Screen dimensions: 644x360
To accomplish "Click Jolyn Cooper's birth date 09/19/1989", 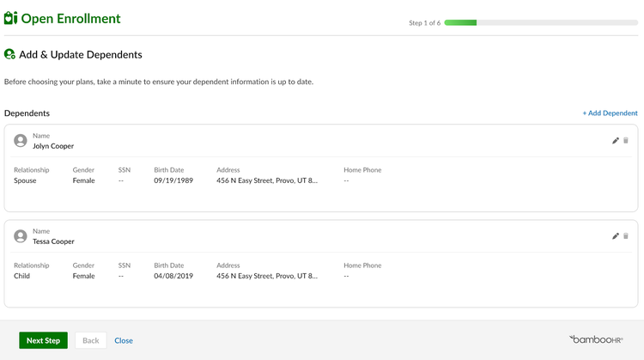I will 173,180.
